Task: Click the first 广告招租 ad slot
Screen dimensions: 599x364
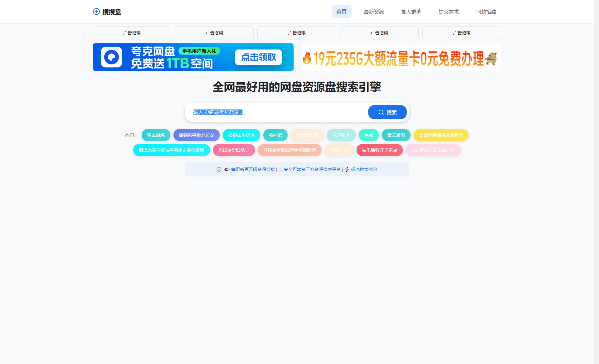Action: point(132,33)
